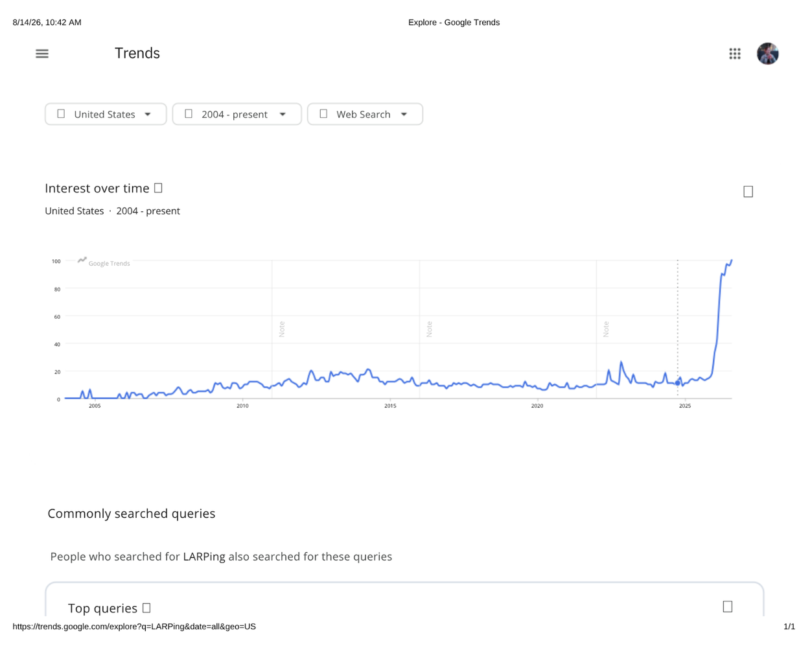This screenshot has height=648, width=812.
Task: Click the Note marker near 2022
Action: click(x=606, y=329)
